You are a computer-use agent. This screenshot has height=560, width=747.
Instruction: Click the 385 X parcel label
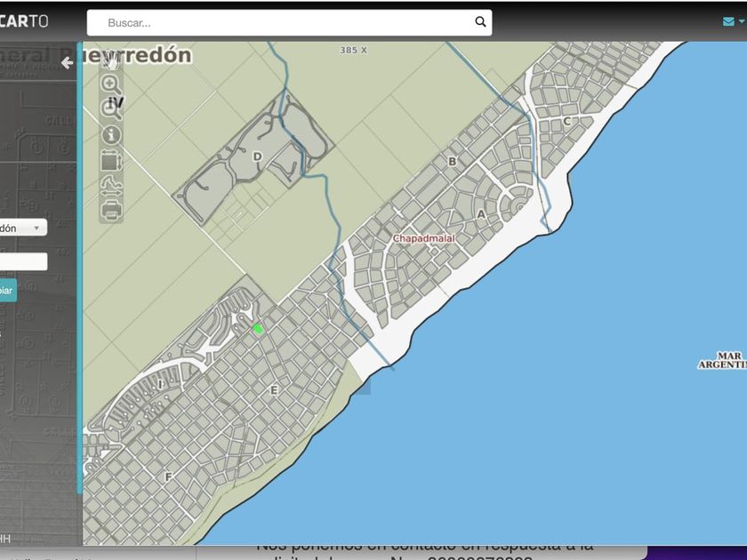coord(354,50)
